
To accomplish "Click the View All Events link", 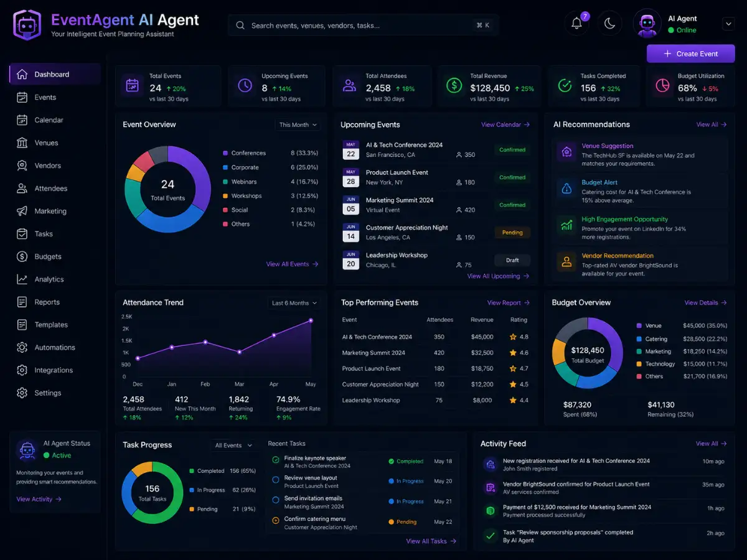I will [x=292, y=264].
